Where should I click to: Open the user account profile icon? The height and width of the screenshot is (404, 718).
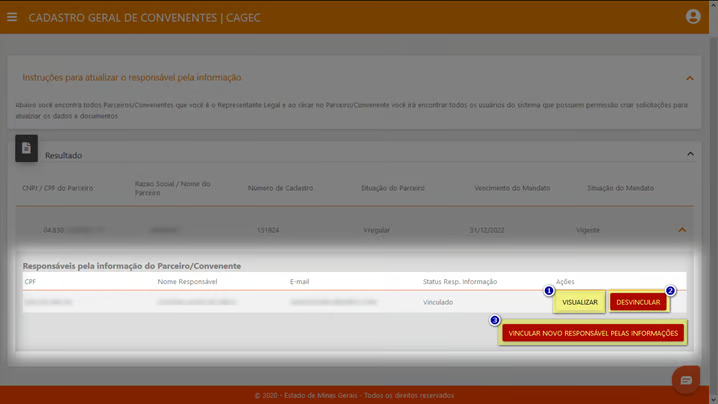pos(693,17)
